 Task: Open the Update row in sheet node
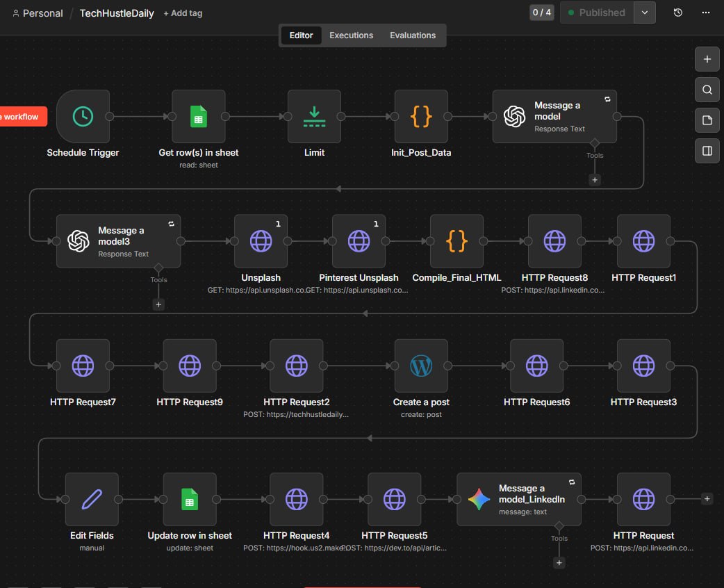(x=190, y=499)
